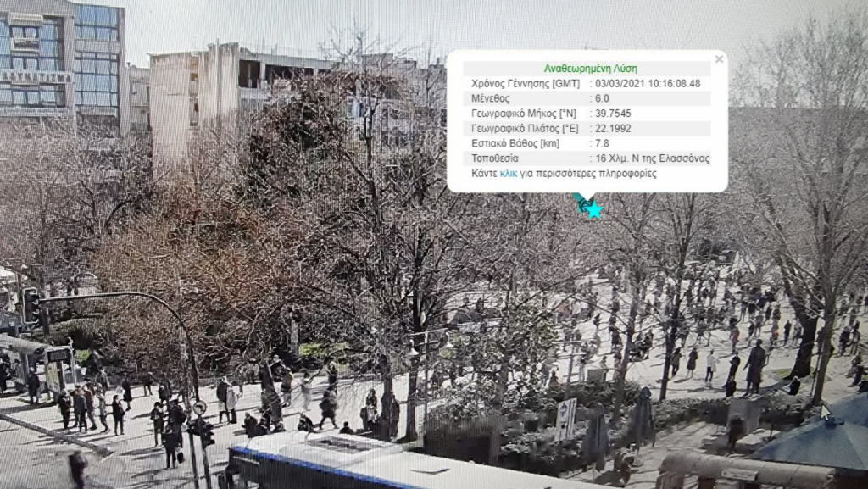Viewport: 868px width, 489px height.
Task: Select the 'Αναθεωρημένη Λύση' green header
Action: click(590, 69)
